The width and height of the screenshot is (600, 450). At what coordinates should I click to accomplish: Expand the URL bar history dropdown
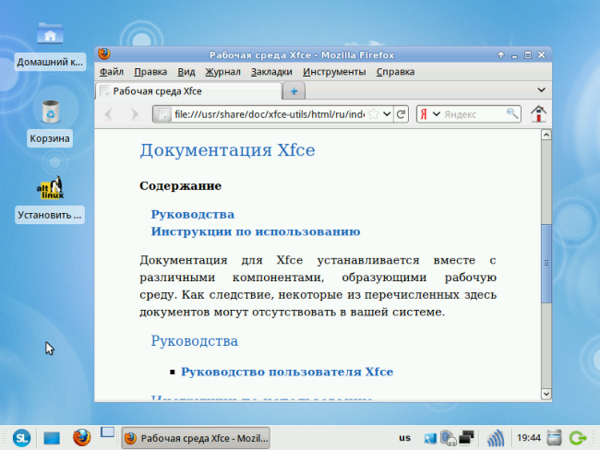pos(387,114)
